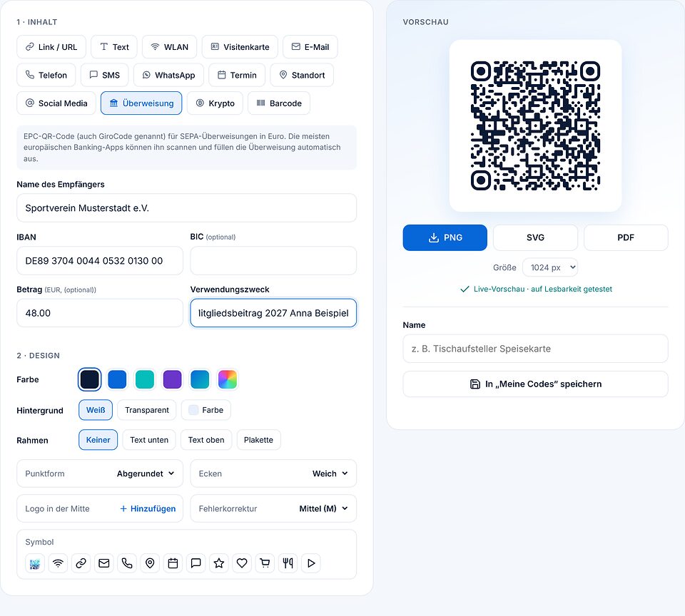The image size is (685, 616).
Task: Pick the map pin symbol
Action: point(150,563)
